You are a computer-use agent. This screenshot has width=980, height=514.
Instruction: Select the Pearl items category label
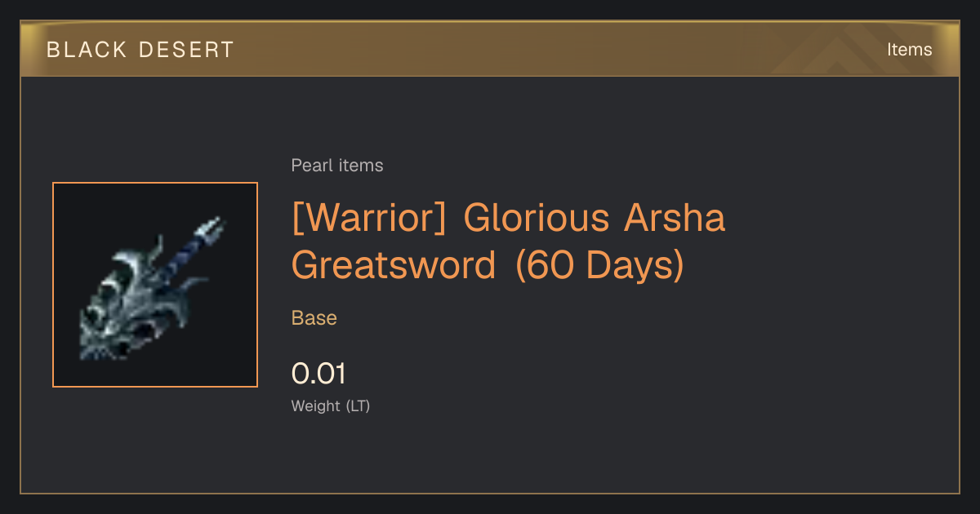point(337,166)
